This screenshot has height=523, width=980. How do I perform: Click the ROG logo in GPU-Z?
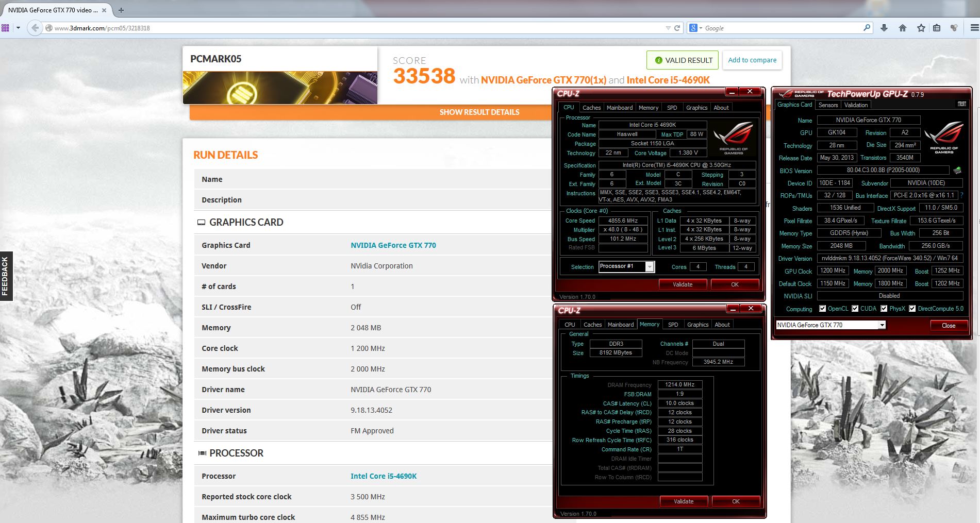pyautogui.click(x=943, y=138)
